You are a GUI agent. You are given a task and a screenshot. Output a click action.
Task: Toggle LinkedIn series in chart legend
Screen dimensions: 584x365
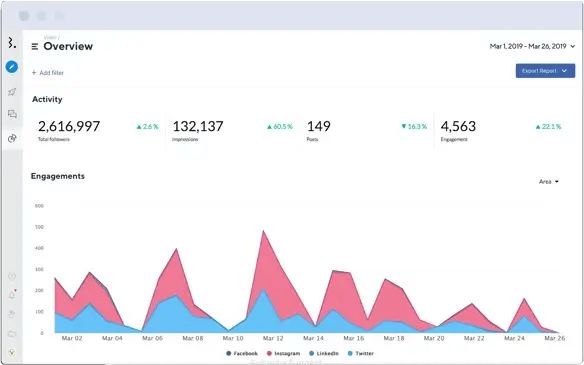324,353
